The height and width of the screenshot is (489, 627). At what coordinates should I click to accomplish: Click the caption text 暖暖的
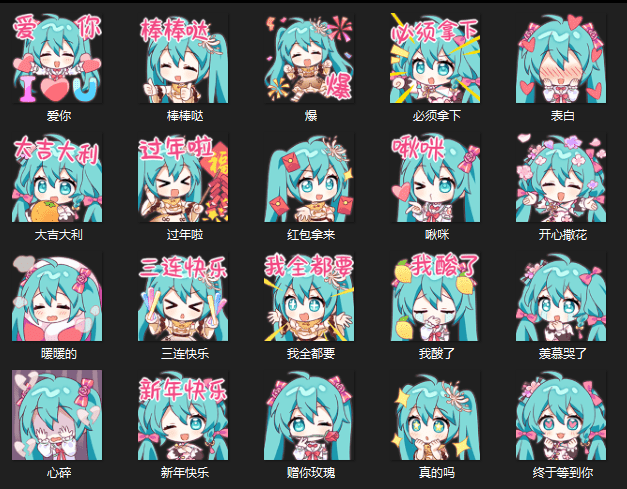pyautogui.click(x=59, y=354)
